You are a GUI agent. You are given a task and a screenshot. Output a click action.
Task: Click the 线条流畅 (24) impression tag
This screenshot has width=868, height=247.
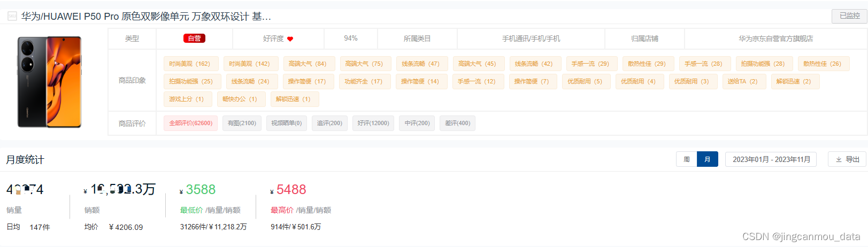coord(251,81)
